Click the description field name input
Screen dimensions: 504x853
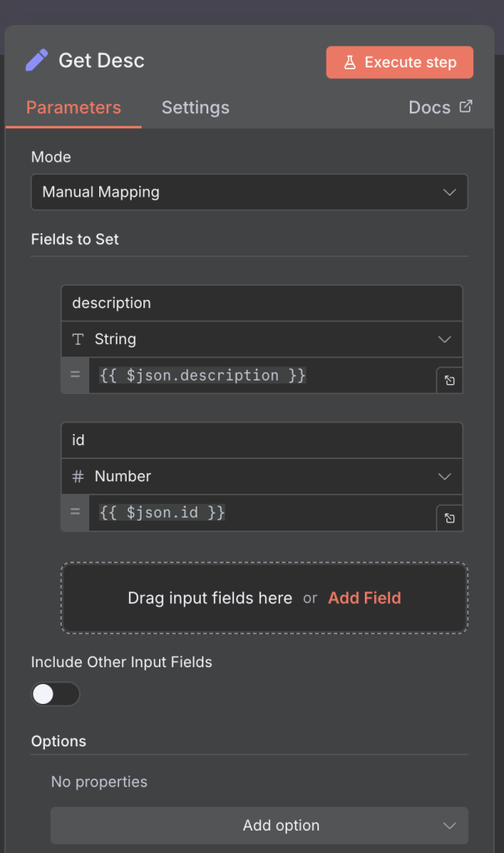pos(262,303)
